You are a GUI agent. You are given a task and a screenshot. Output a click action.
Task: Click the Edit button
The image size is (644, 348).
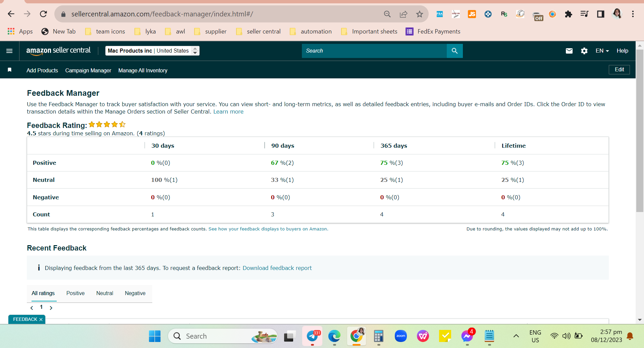click(x=619, y=69)
